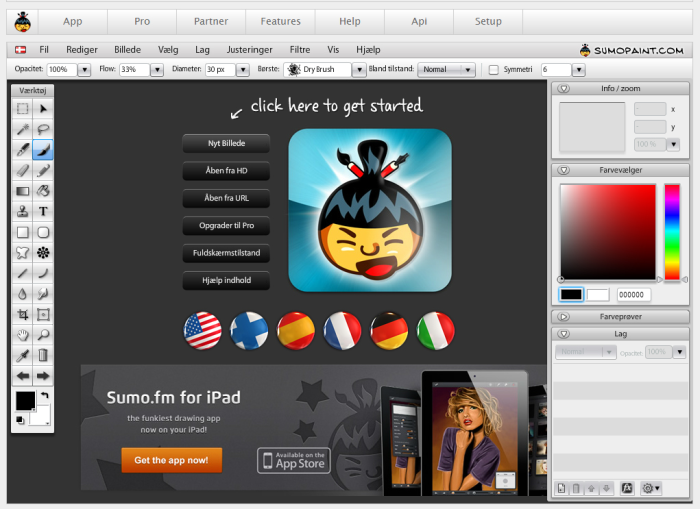700x509 pixels.
Task: Open the Fil menu
Action: coord(44,50)
